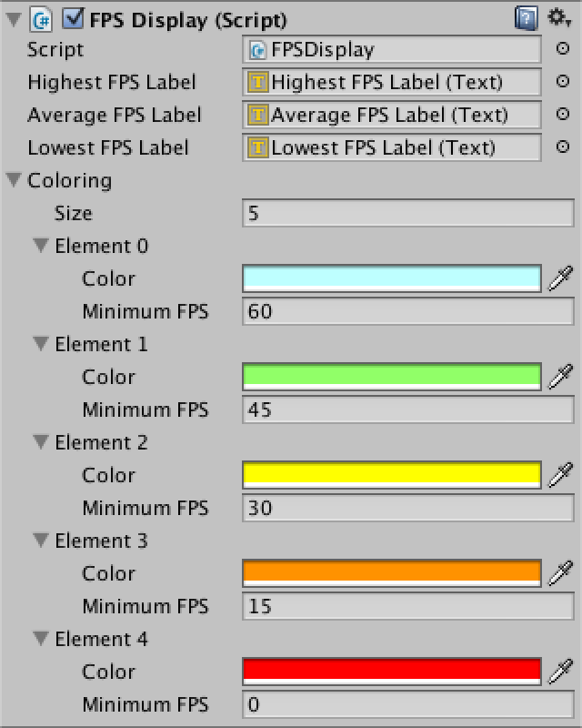
Task: Open the component help book icon
Action: pos(525,17)
